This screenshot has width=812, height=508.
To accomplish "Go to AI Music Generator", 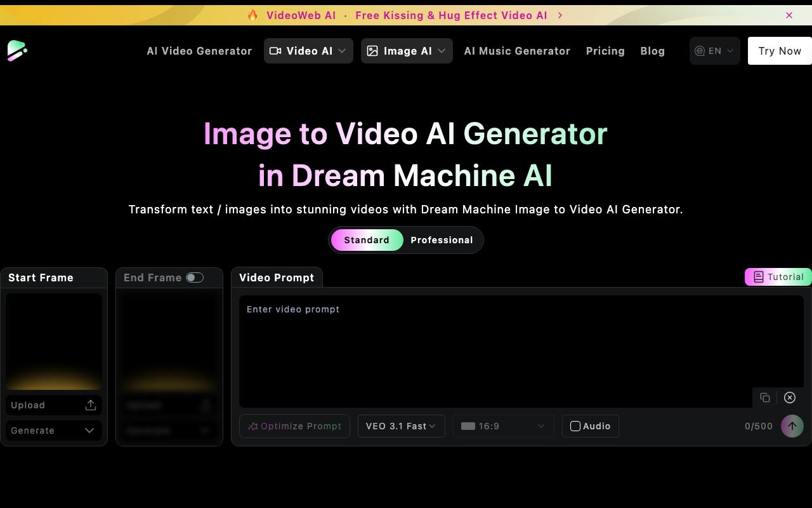I will 517,51.
